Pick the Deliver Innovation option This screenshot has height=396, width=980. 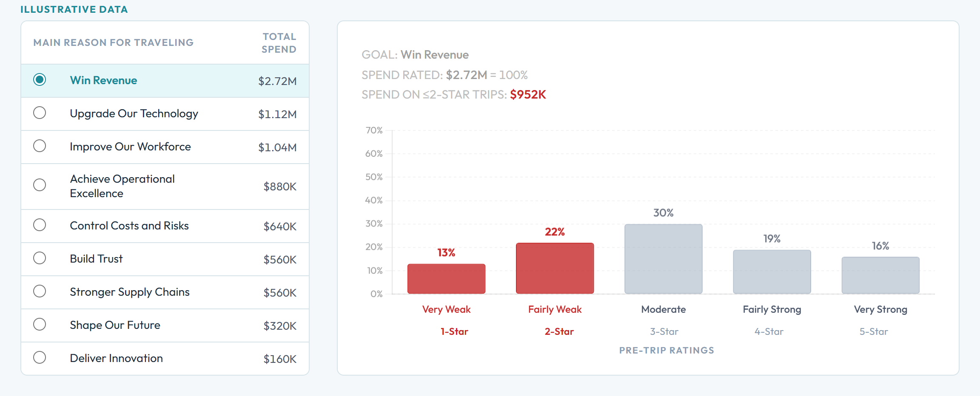40,358
